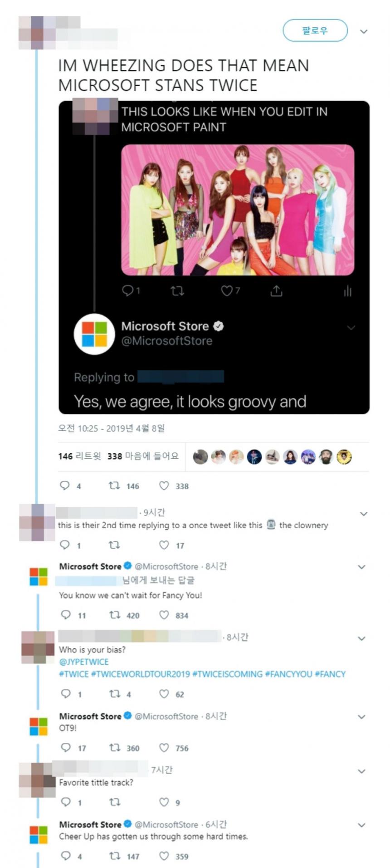The width and height of the screenshot is (390, 868).
Task: Open chevron menu on the 'OT9!' reply
Action: click(x=361, y=717)
